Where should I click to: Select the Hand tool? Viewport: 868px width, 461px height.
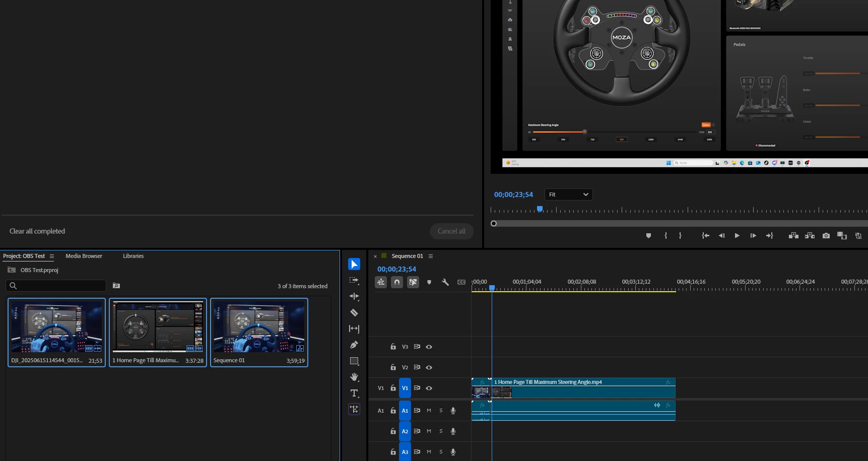[354, 377]
